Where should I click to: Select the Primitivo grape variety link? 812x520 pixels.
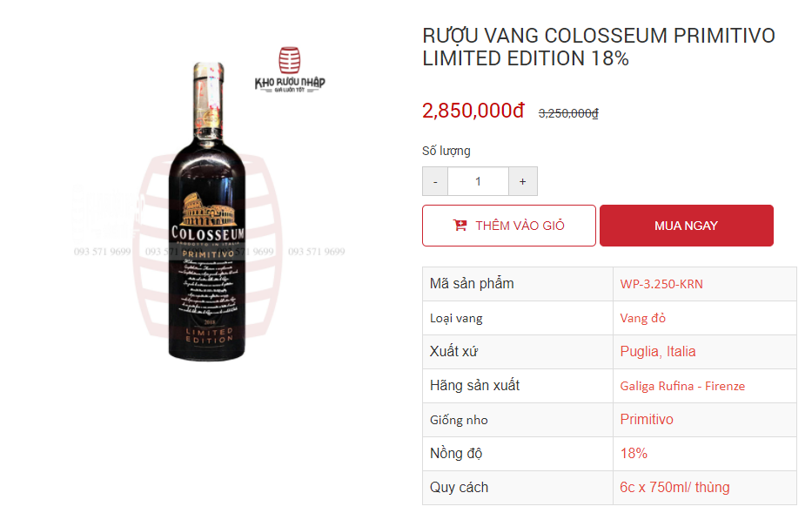647,420
